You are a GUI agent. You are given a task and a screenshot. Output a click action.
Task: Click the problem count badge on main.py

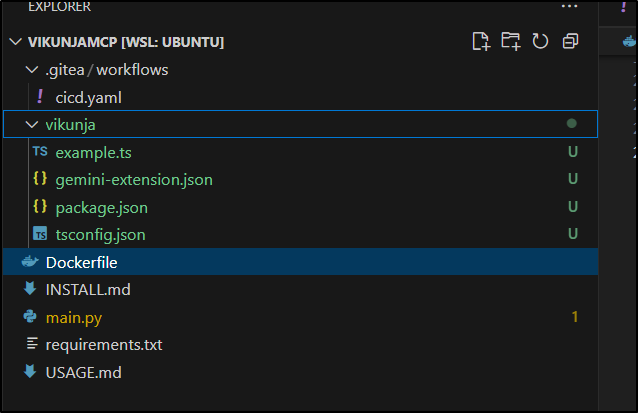[575, 317]
